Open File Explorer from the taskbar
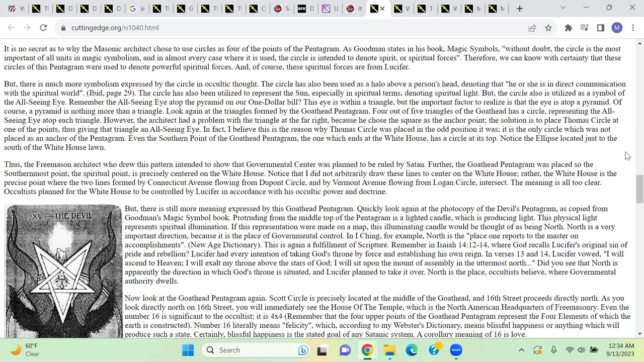Image resolution: width=644 pixels, height=362 pixels. point(389,350)
